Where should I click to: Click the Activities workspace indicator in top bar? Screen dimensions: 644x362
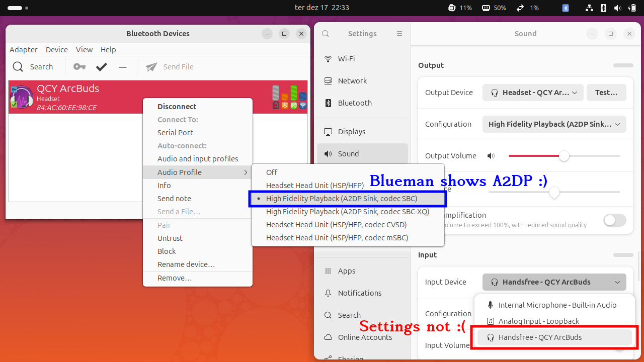tap(18, 8)
